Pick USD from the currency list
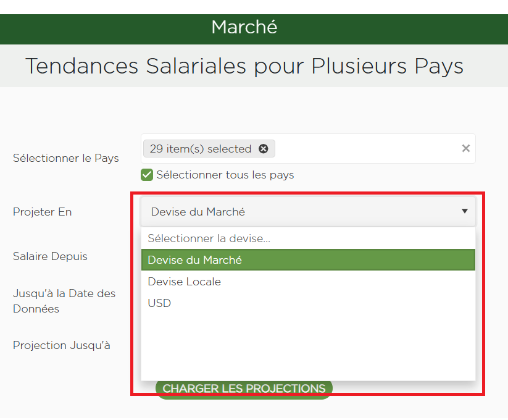Screen dimensions: 508x420 tap(308, 303)
